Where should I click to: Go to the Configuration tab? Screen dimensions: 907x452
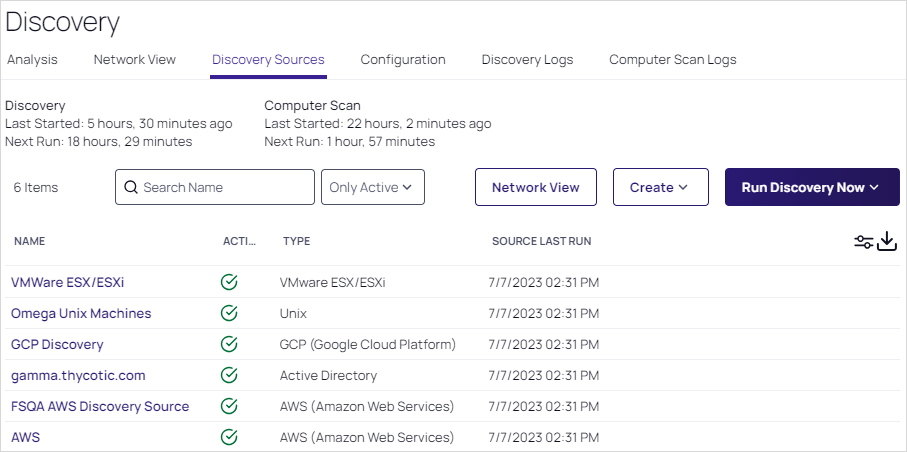coord(403,60)
